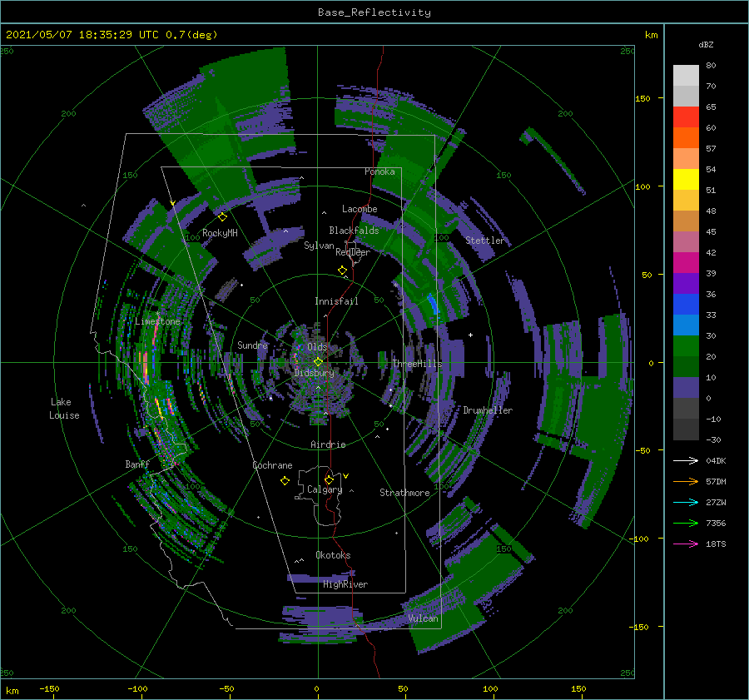Pick the magenta swatch in dBZ legend
Viewport: 749px width, 700px height.
point(686,263)
